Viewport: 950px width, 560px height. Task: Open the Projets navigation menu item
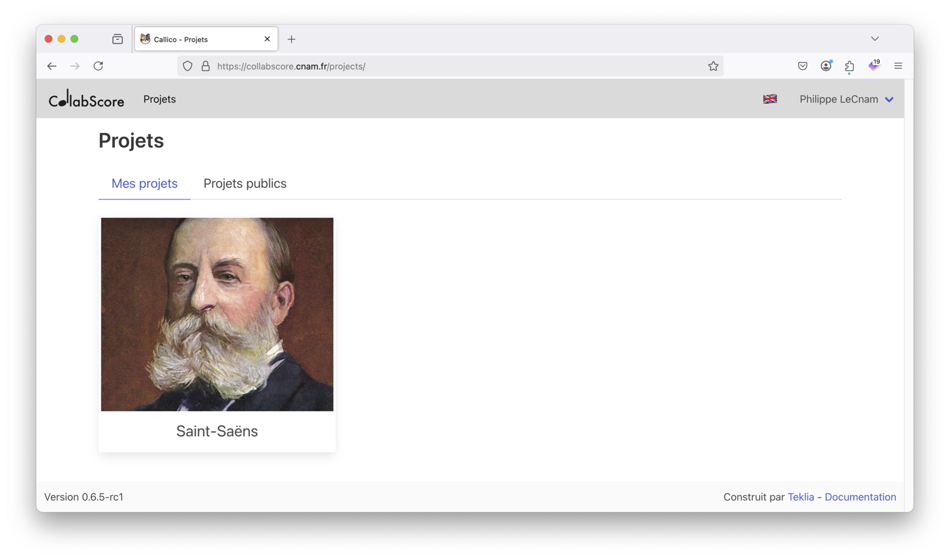159,99
